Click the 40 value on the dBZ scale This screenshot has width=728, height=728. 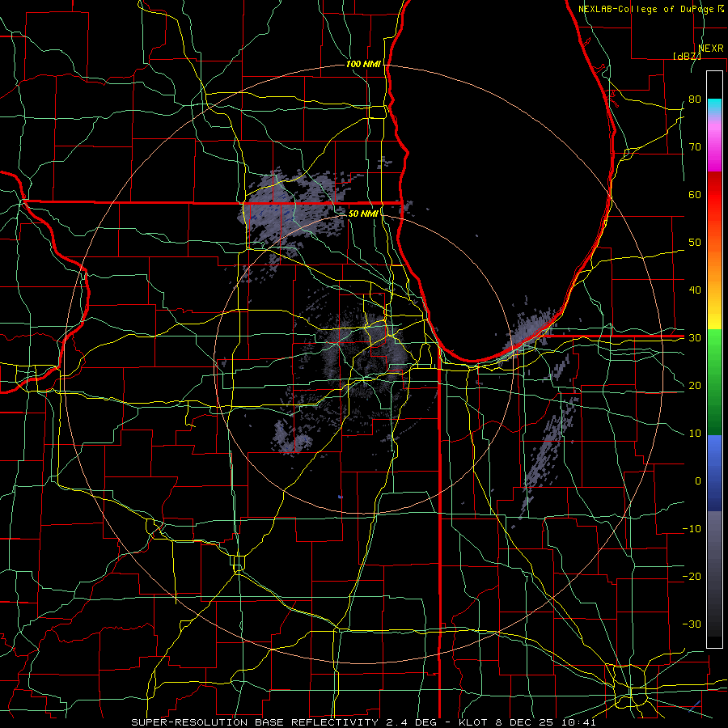(695, 290)
